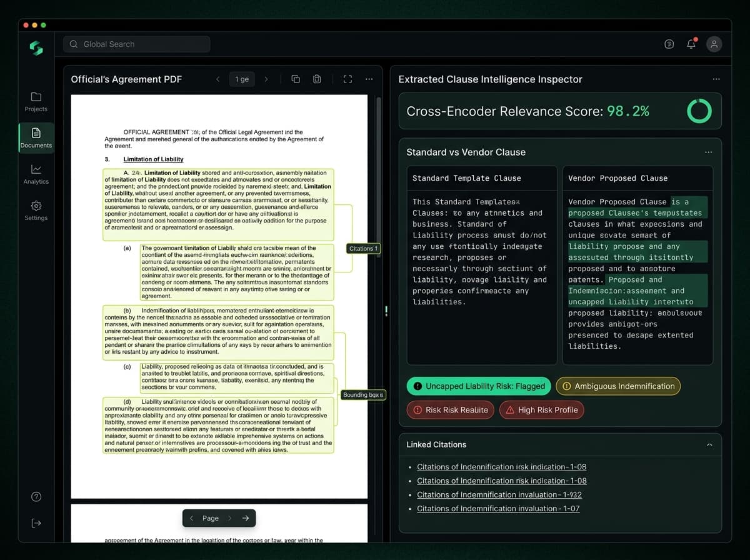This screenshot has height=560, width=750.
Task: Click the logout icon at sidebar bottom
Action: [36, 523]
